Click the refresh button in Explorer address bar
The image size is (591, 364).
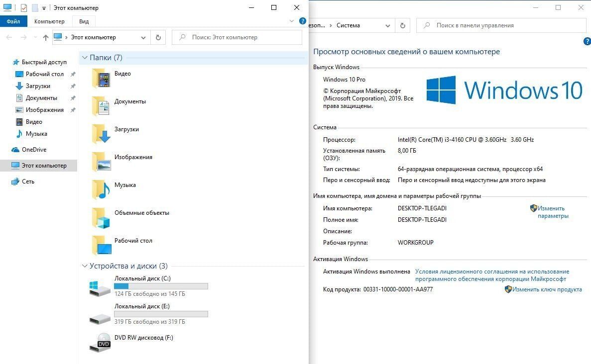(158, 37)
